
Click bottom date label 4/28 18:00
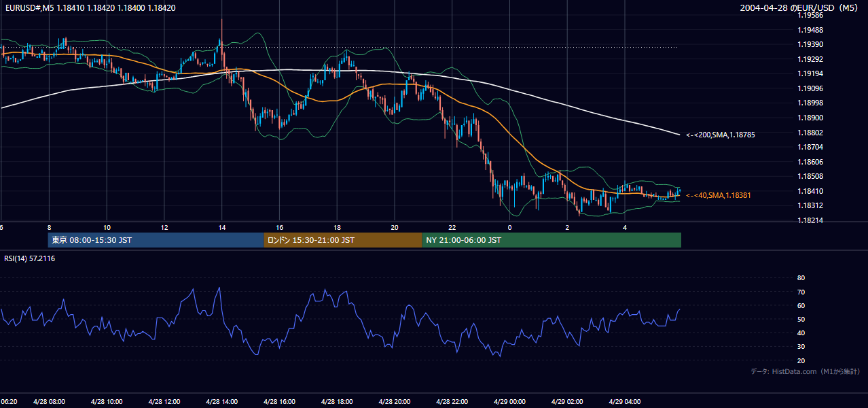[337, 402]
